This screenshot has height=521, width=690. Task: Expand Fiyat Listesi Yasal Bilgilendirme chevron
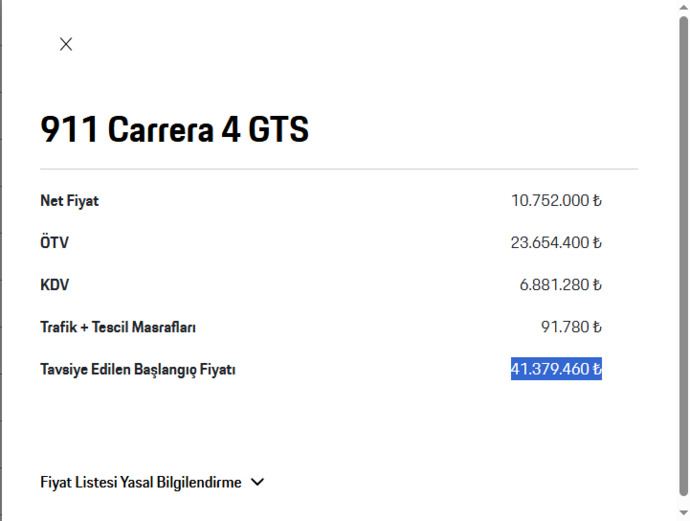click(257, 482)
